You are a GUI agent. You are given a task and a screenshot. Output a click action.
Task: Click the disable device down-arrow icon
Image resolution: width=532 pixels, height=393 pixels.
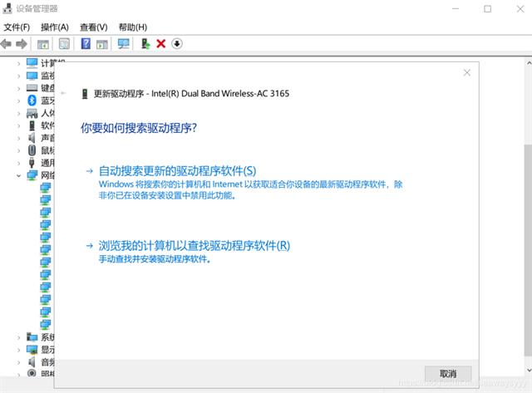[177, 44]
